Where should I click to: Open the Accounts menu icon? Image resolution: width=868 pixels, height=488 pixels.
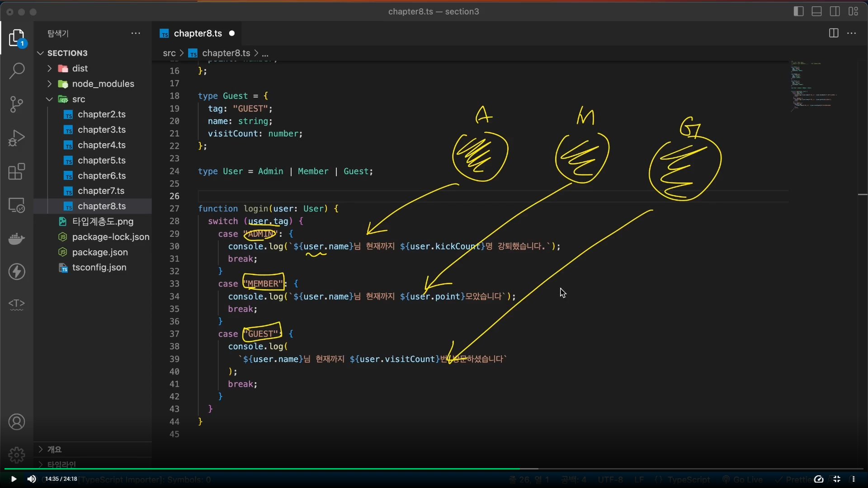(17, 422)
